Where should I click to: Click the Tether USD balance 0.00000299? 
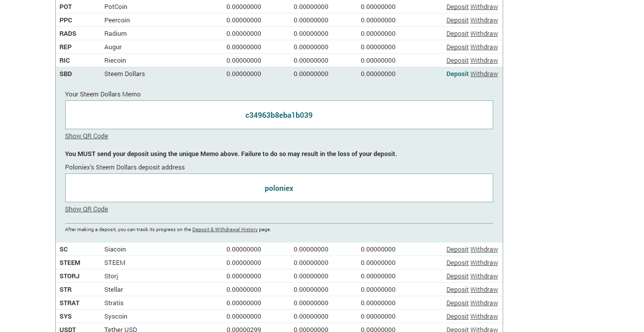pyautogui.click(x=244, y=329)
